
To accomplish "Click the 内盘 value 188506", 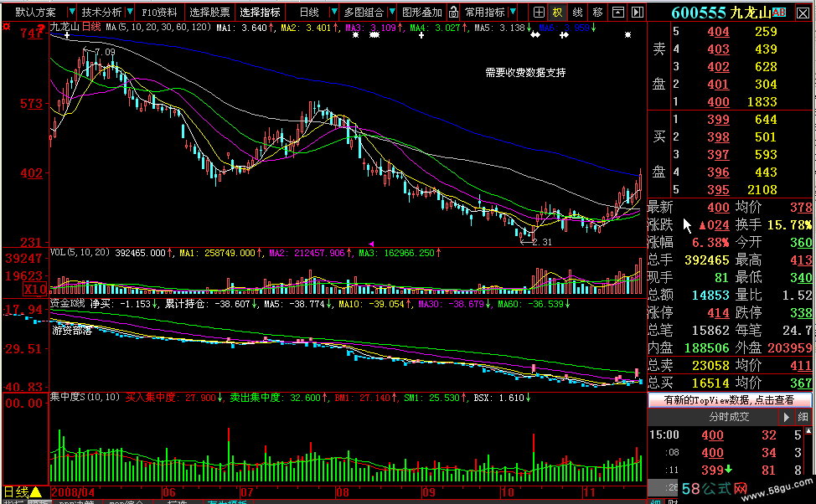I will tap(707, 347).
